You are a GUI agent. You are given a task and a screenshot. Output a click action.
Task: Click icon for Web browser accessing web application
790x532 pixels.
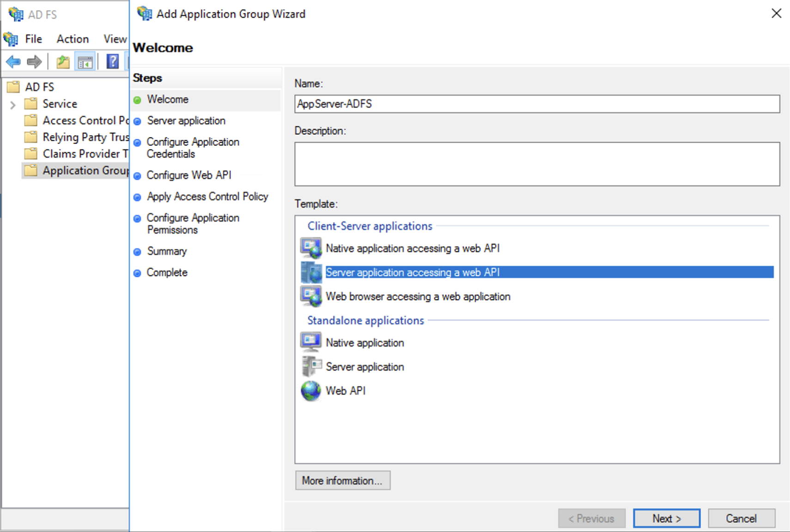click(311, 296)
